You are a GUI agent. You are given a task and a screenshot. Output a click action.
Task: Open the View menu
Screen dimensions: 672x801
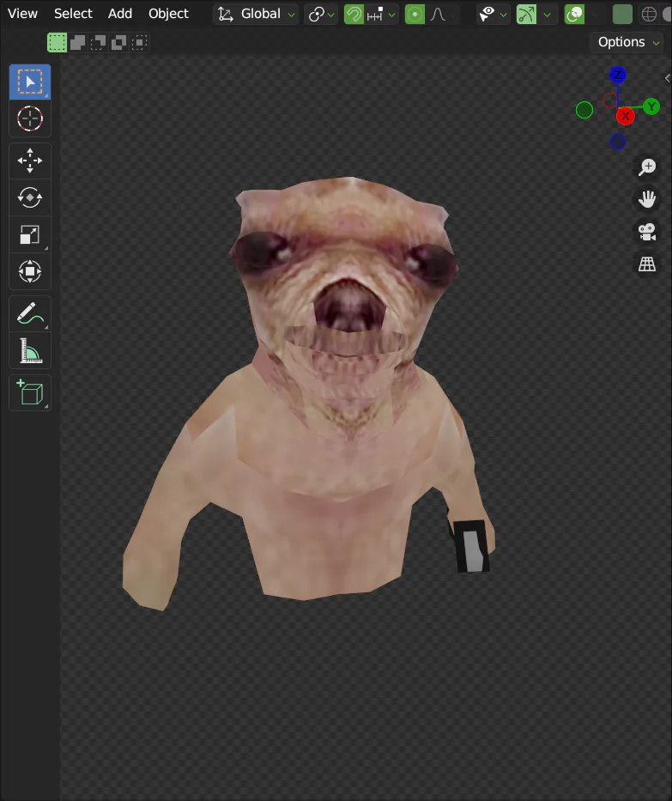coord(22,14)
